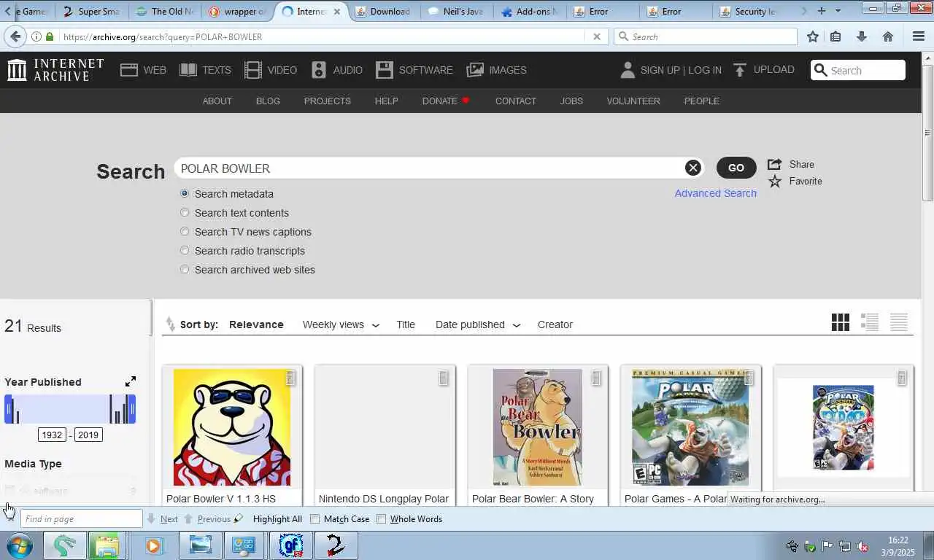Open the Audio section icon

click(319, 70)
